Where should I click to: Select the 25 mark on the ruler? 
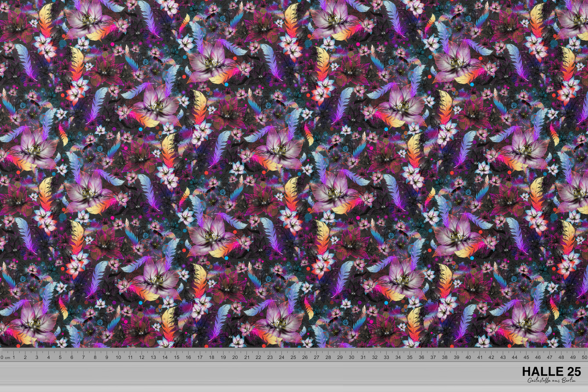pos(293,357)
